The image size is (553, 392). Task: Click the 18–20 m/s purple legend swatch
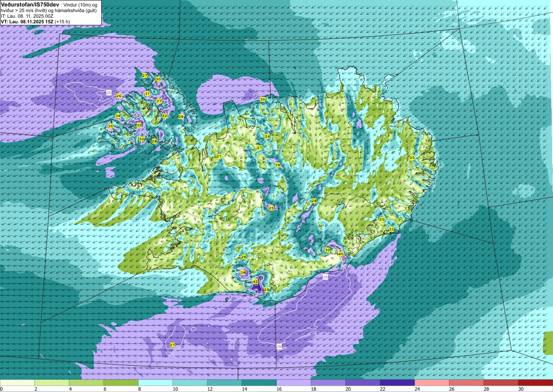tap(328, 383)
